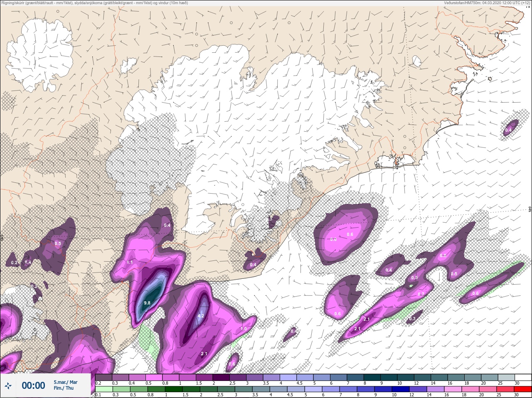This screenshot has height=398, width=532.
Task: Select lower legend pink swatch labeled 16
Action: (453, 389)
